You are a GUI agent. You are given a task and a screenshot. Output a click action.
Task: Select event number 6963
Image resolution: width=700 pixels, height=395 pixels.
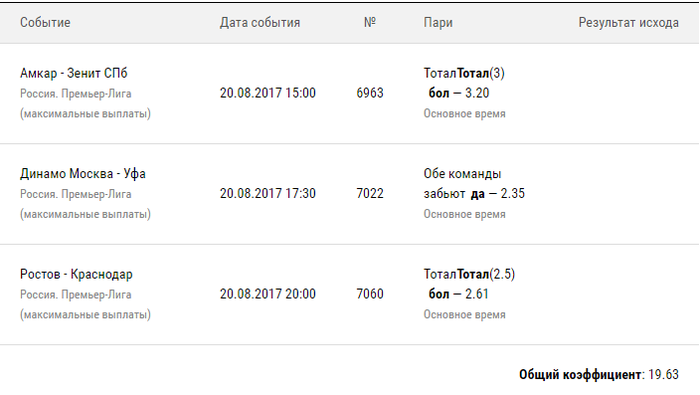coord(370,93)
